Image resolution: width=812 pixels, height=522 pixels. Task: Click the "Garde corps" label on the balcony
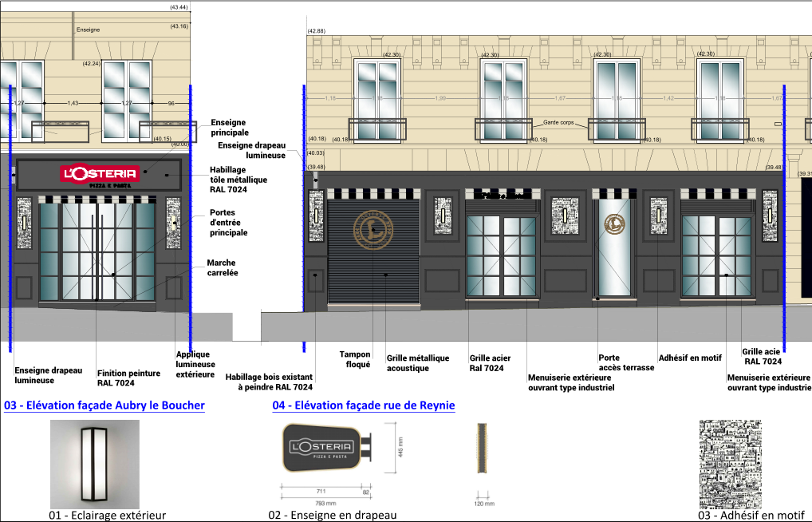tap(559, 123)
